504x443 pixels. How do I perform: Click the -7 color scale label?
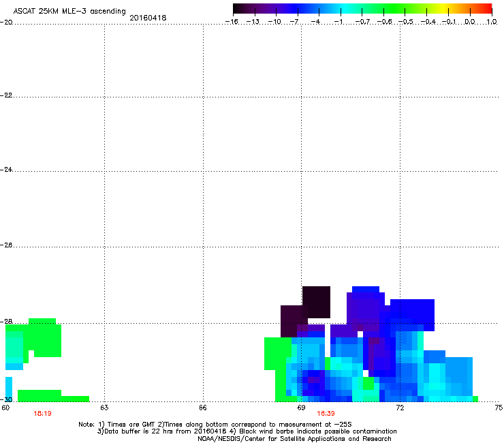pos(294,22)
